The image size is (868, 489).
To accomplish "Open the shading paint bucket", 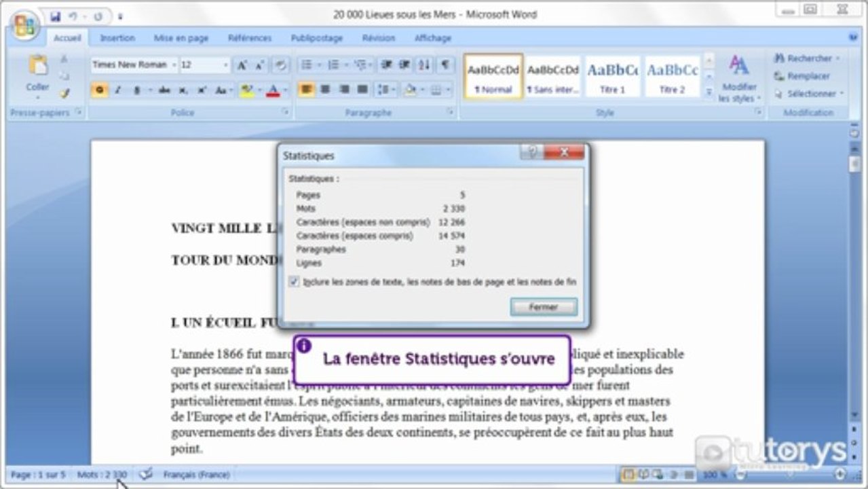I will click(412, 90).
